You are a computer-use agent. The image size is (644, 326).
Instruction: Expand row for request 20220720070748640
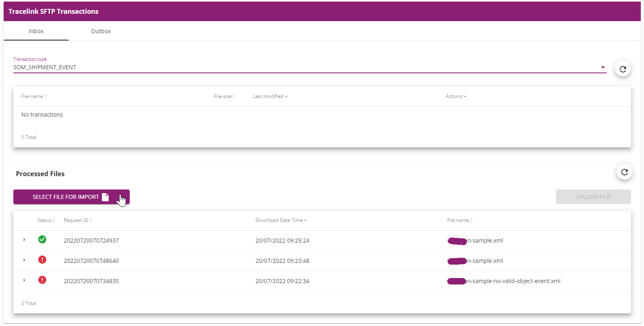tap(24, 260)
